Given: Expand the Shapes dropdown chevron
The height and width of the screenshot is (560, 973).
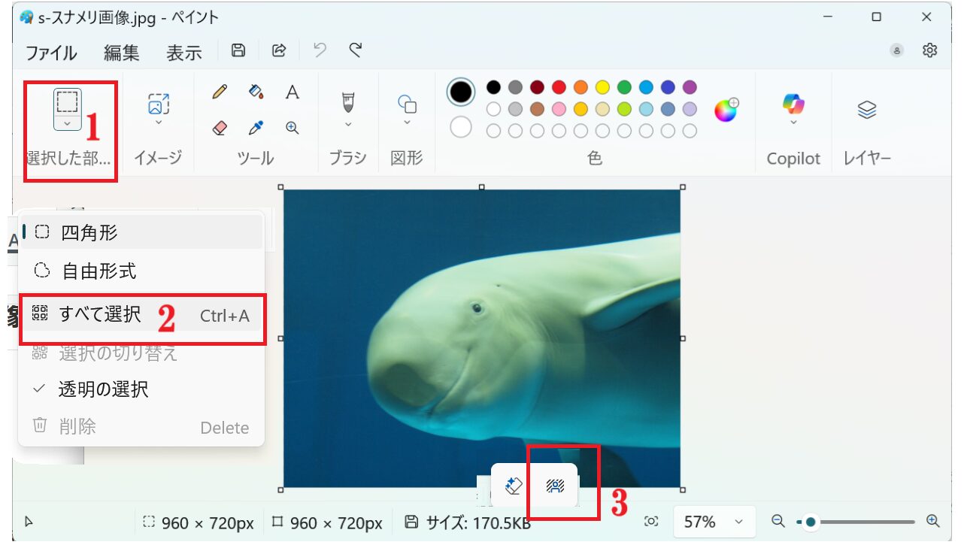Looking at the screenshot, I should click(x=407, y=123).
